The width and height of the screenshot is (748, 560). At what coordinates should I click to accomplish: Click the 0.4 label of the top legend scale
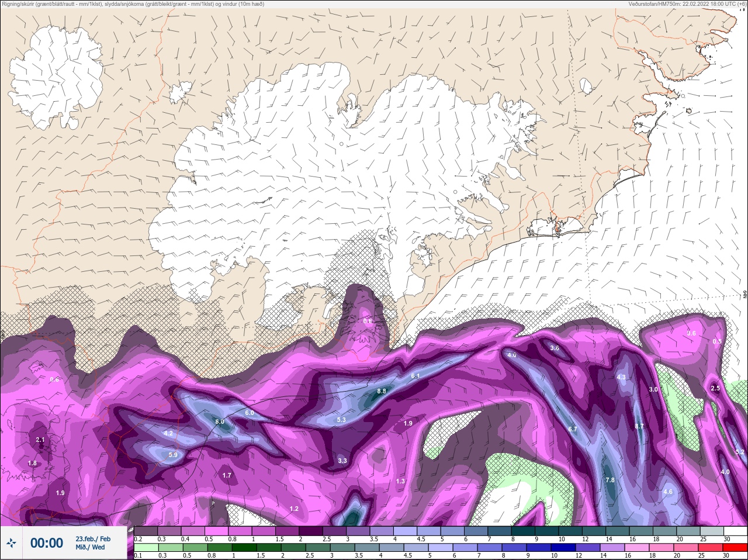[x=185, y=539]
